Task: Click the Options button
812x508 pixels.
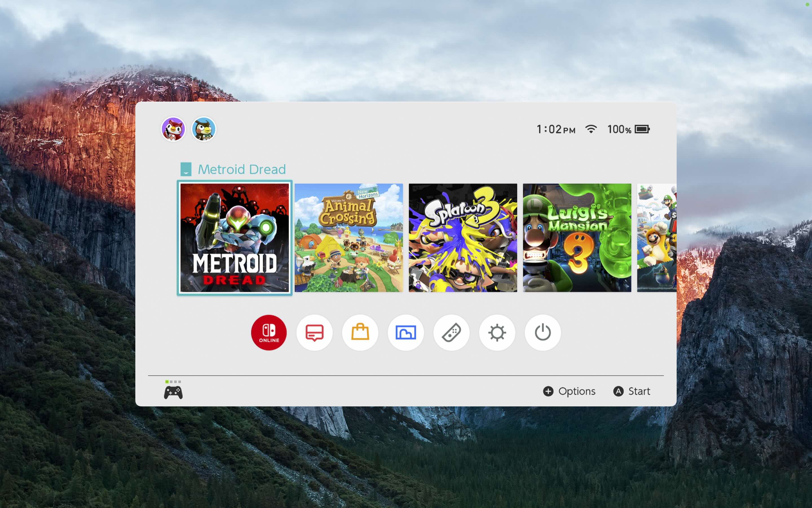Action: 569,391
